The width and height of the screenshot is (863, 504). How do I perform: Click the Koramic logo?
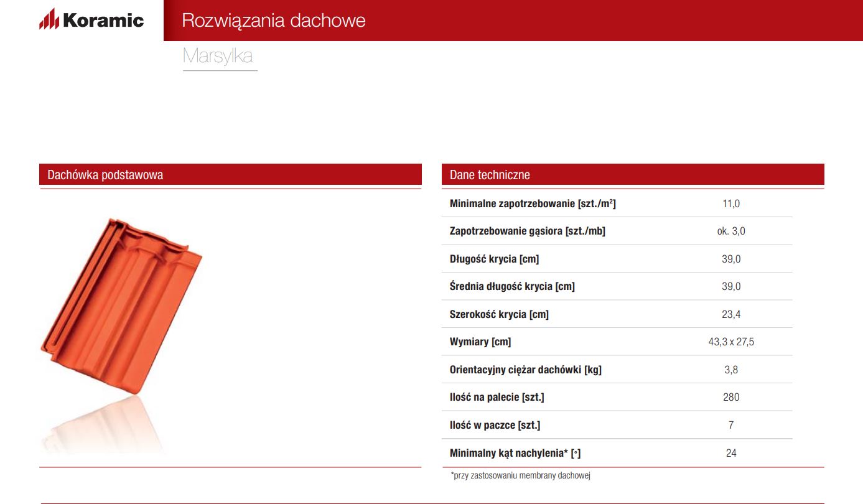pos(91,19)
